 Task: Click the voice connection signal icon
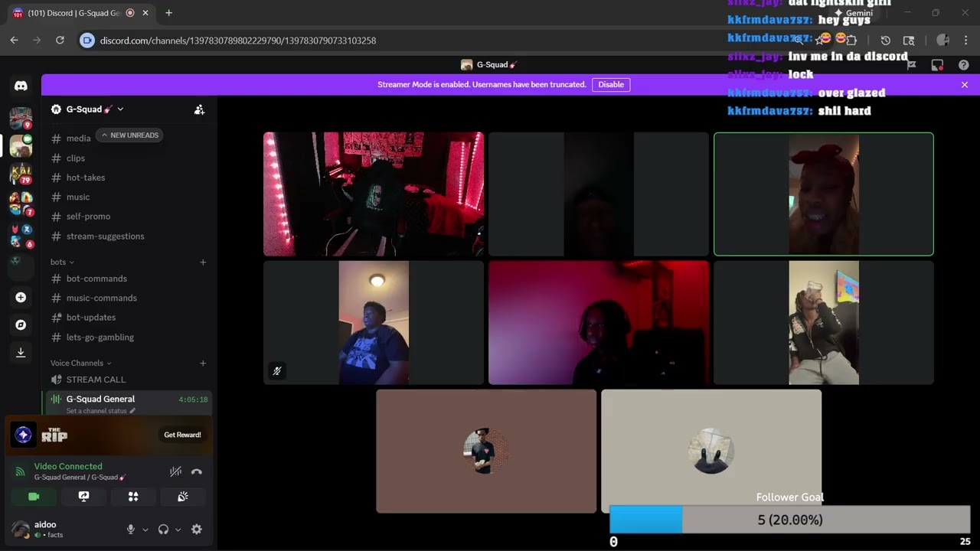pos(20,471)
